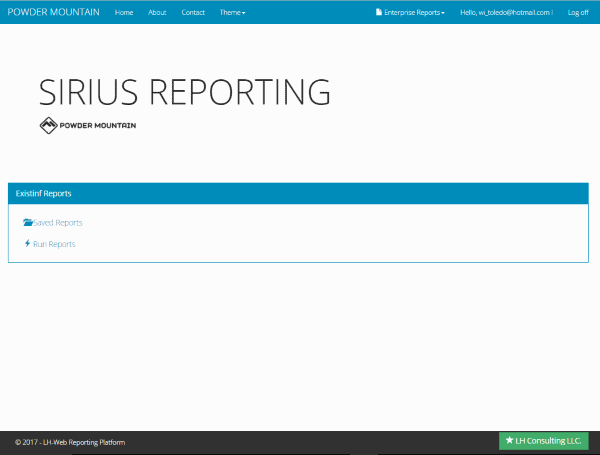Open the Run Reports link

(54, 244)
